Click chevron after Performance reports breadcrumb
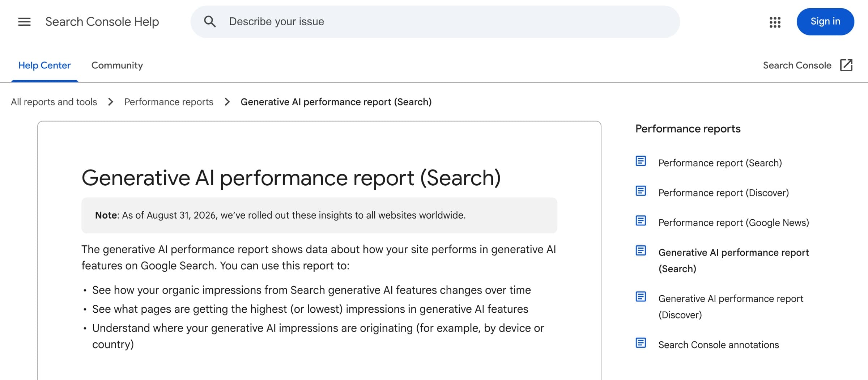868x380 pixels. (227, 102)
